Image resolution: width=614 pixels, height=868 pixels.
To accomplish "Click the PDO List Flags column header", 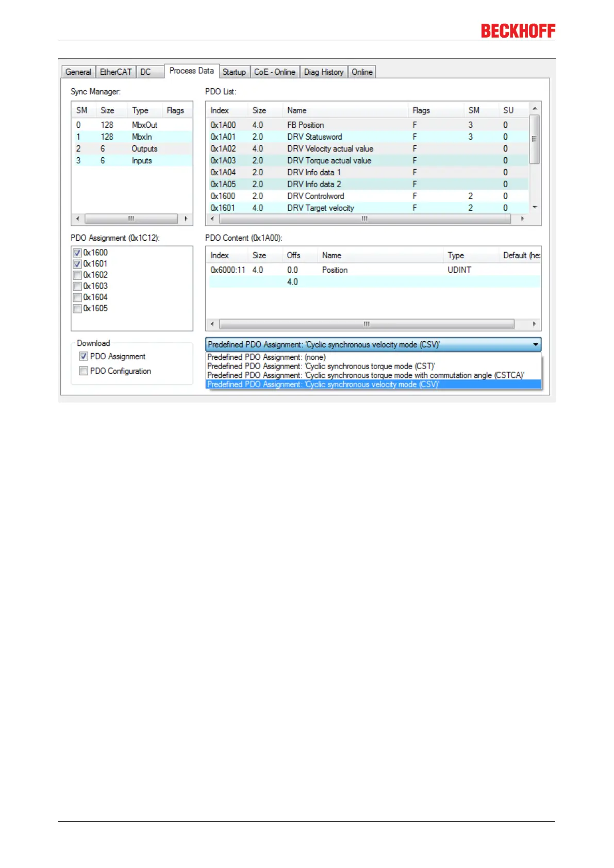I will (436, 110).
